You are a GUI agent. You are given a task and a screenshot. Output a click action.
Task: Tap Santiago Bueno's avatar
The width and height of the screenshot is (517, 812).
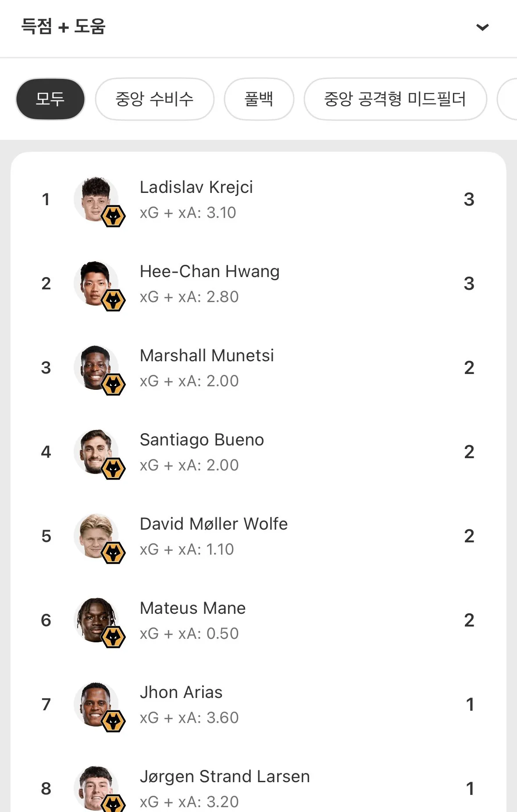click(x=96, y=451)
